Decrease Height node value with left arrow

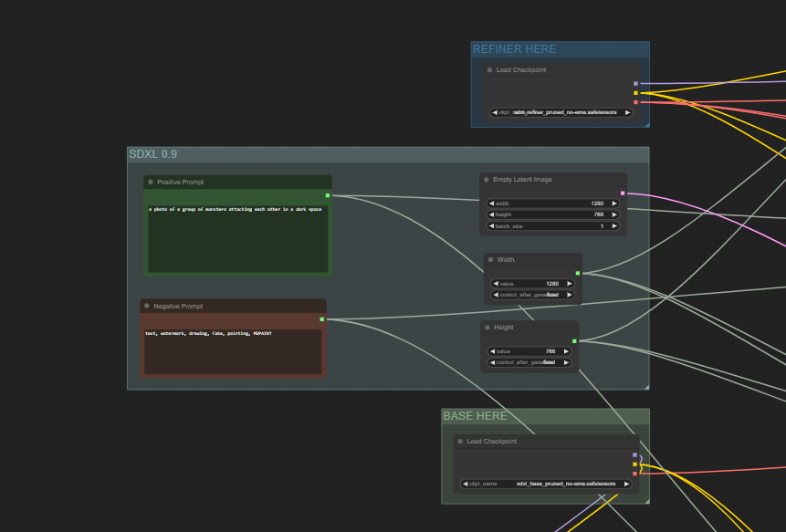494,351
